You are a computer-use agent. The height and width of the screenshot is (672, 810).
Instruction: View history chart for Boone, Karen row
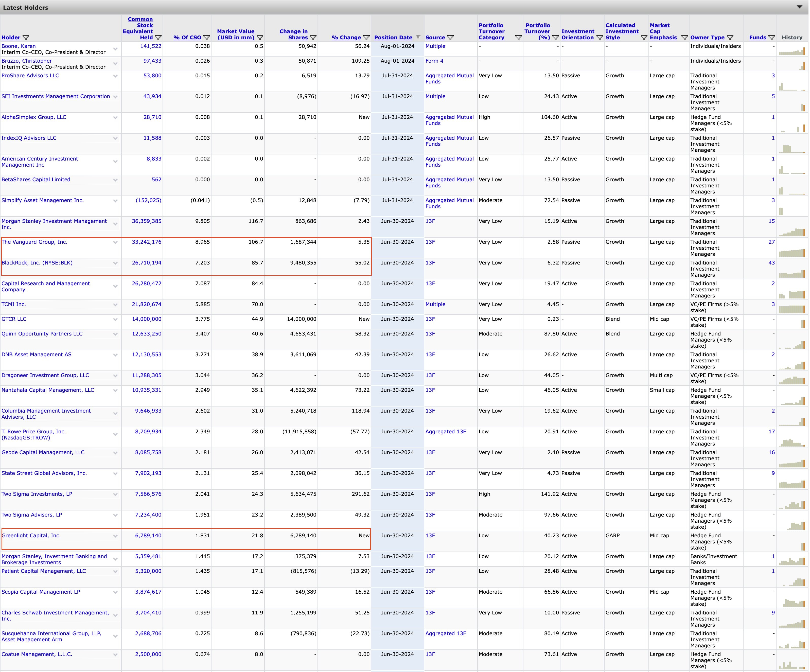(792, 51)
